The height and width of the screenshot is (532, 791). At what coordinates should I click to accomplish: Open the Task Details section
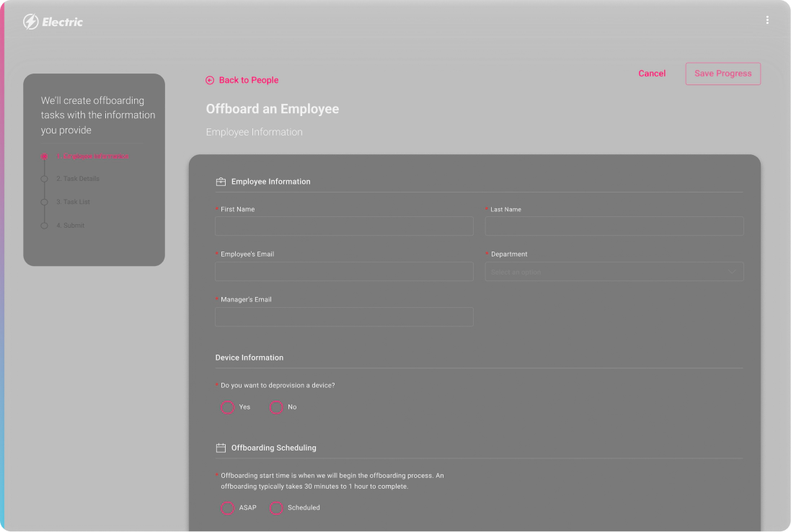(x=77, y=179)
